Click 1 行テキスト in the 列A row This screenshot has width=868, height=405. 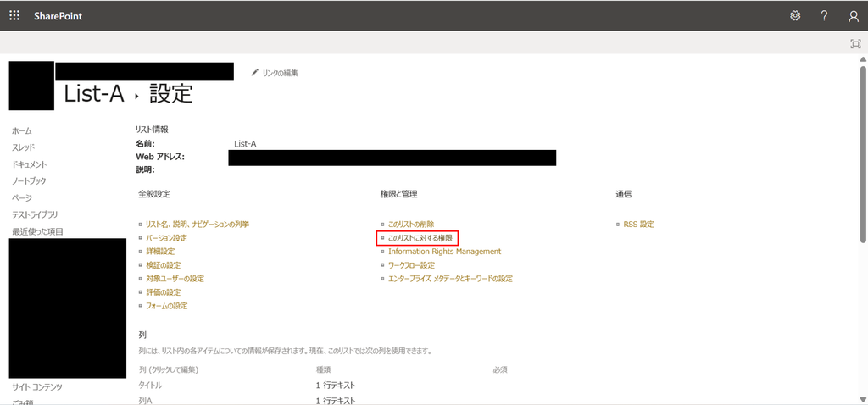pos(336,400)
